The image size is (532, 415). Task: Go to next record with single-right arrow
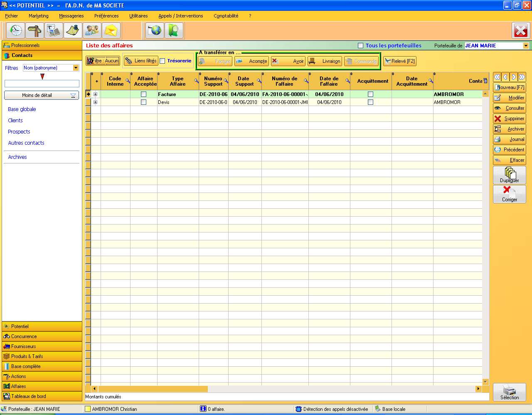click(x=514, y=77)
